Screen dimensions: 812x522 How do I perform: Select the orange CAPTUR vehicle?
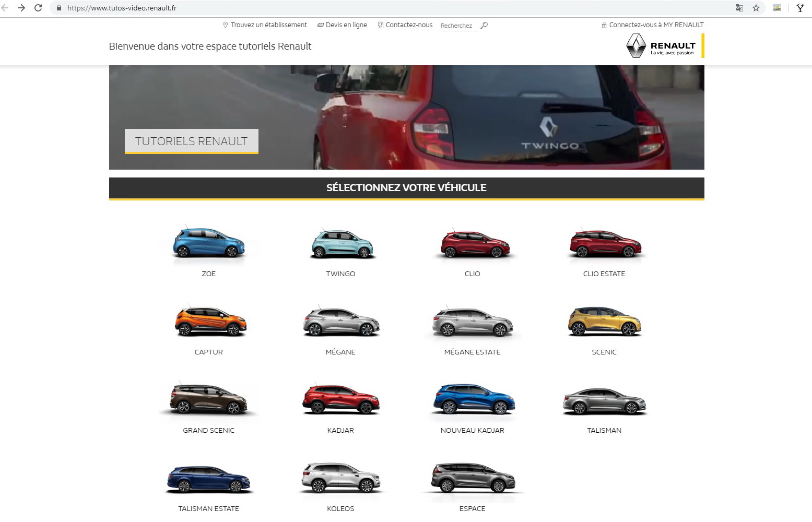pyautogui.click(x=210, y=321)
